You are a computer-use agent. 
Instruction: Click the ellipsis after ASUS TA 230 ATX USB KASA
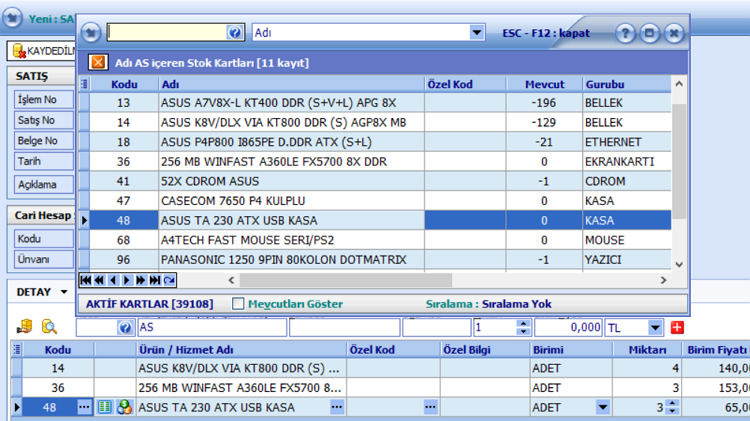pyautogui.click(x=337, y=407)
